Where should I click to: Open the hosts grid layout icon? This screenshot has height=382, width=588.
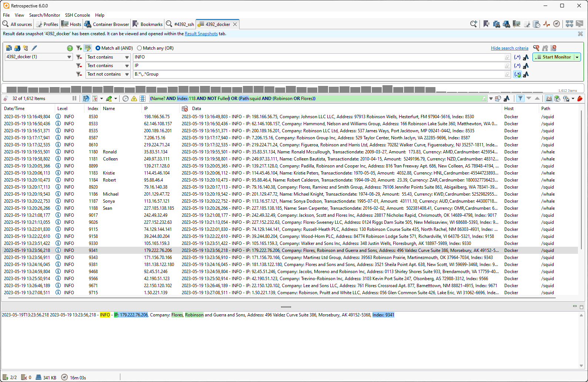pos(569,24)
